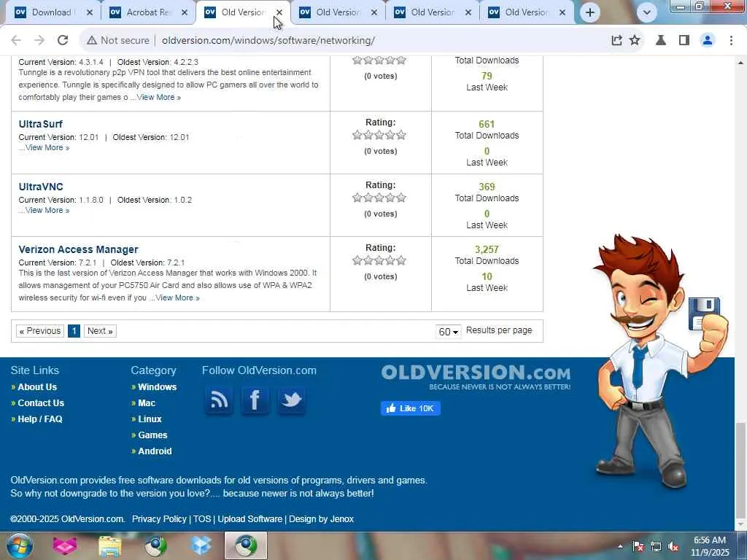Image resolution: width=747 pixels, height=560 pixels.
Task: Open About Us in Site Links
Action: click(x=37, y=387)
